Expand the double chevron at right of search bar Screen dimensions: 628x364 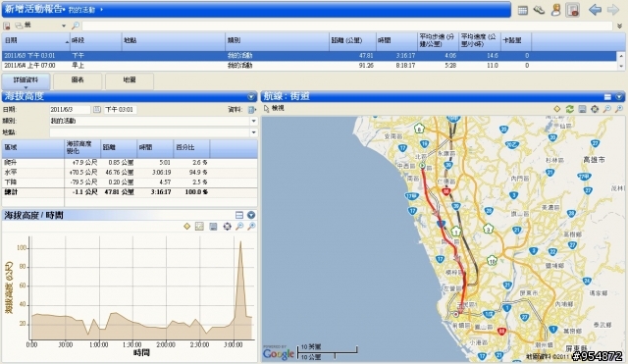click(619, 26)
